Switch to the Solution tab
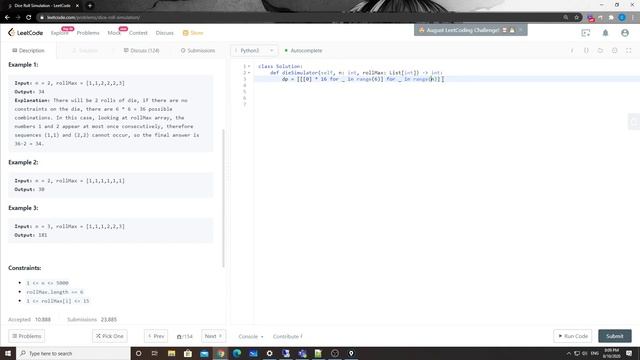This screenshot has height=360, width=640. click(x=85, y=50)
